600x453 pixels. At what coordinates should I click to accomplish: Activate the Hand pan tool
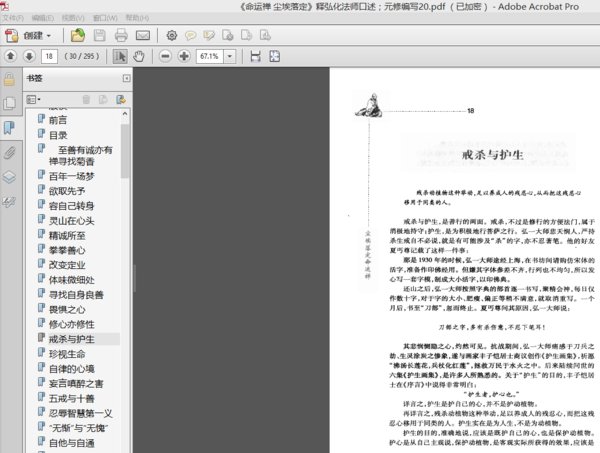[139, 56]
